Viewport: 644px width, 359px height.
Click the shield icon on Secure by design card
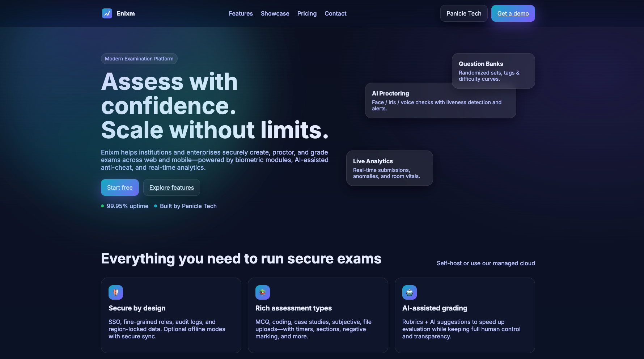point(115,292)
